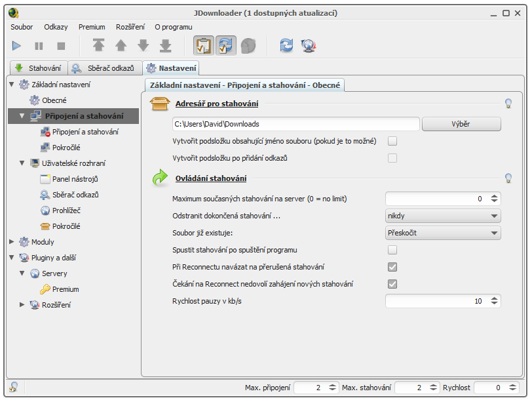Enable Vytvořit podsložku obsahující jméno souboru
Image resolution: width=532 pixels, height=402 pixels.
(x=392, y=141)
